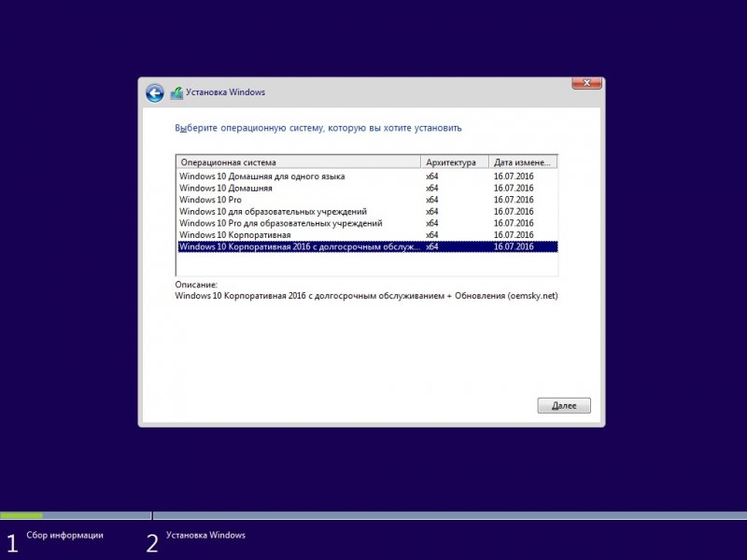Click the Установка Windows title text
Image resolution: width=747 pixels, height=560 pixels.
pos(225,92)
